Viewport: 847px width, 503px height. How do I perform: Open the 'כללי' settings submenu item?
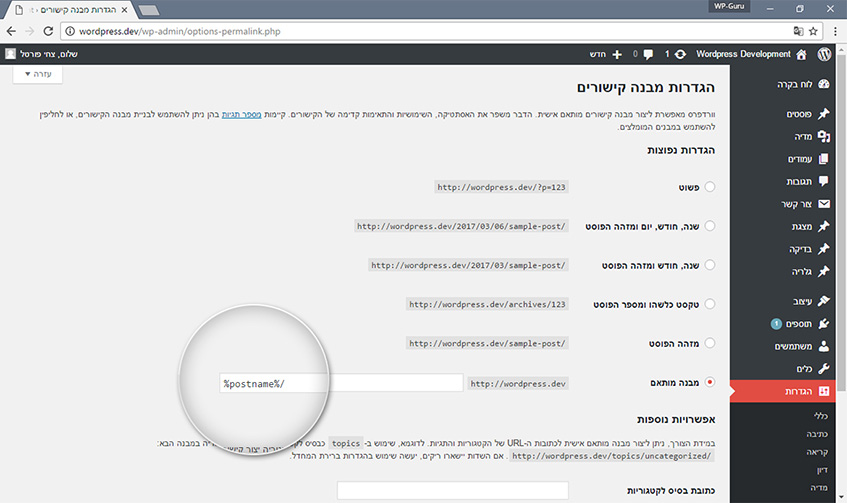click(821, 415)
